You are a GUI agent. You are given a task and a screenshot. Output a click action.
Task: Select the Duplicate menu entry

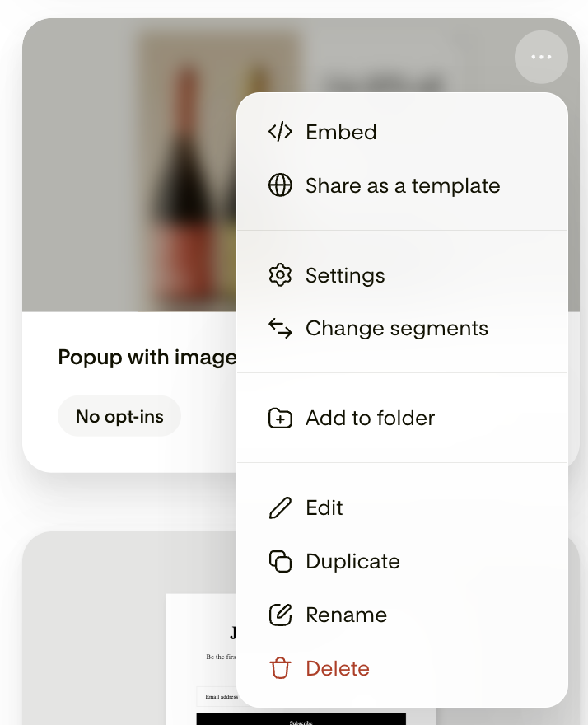(x=402, y=561)
